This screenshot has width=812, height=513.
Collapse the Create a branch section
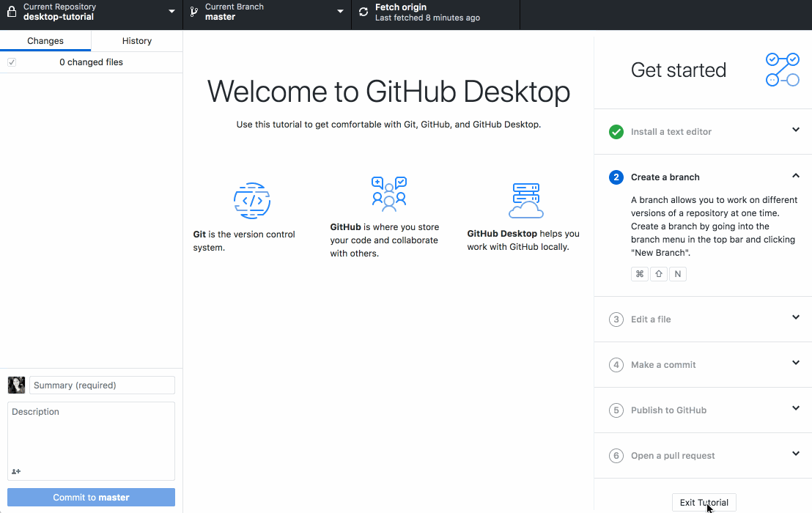[796, 176]
